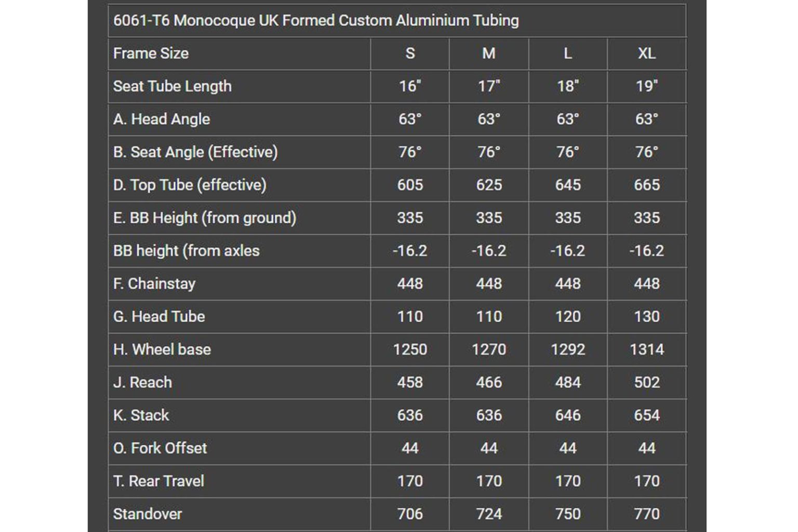Select the E. BB Height (from ground) label
The width and height of the screenshot is (798, 532).
coord(205,218)
